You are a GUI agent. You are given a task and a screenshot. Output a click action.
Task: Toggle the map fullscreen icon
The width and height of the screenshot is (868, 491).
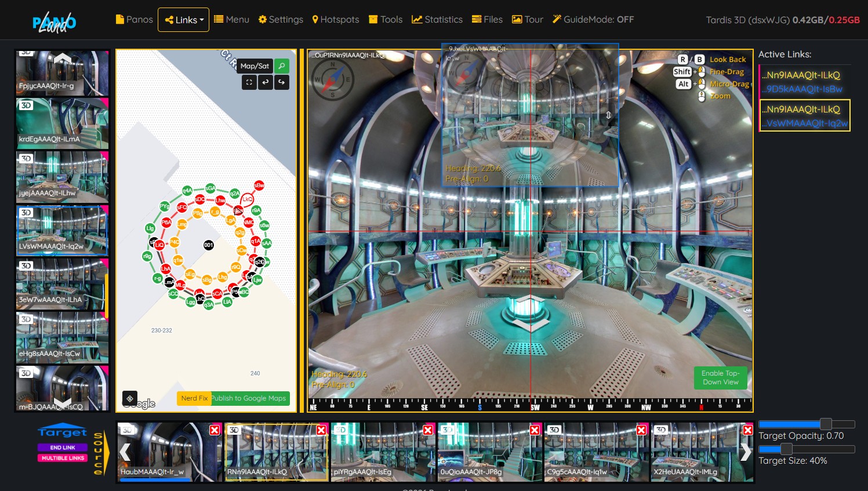(x=249, y=82)
